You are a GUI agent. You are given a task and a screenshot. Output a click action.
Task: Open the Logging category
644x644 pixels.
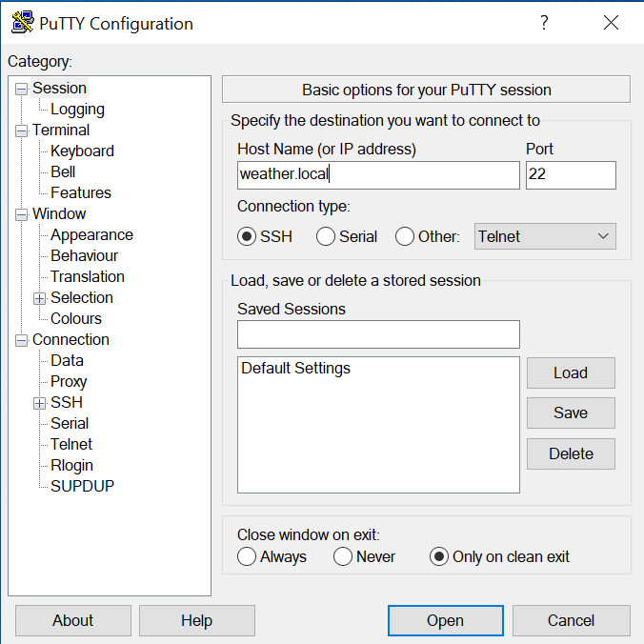click(77, 110)
